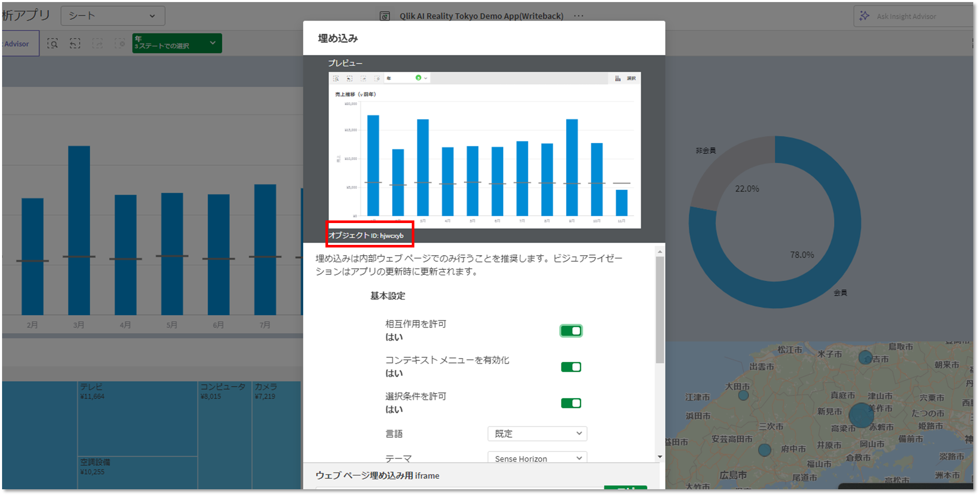Click the selections tool icon in embed preview

tap(618, 79)
